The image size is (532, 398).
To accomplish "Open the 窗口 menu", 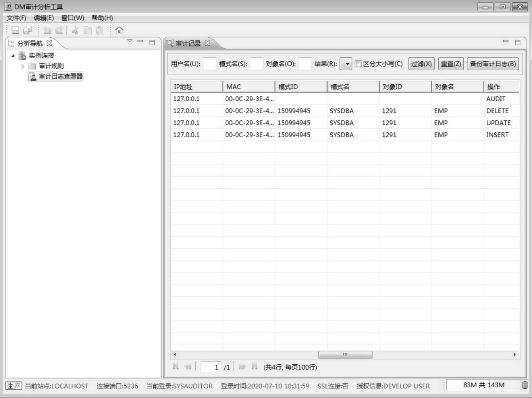I will point(72,18).
